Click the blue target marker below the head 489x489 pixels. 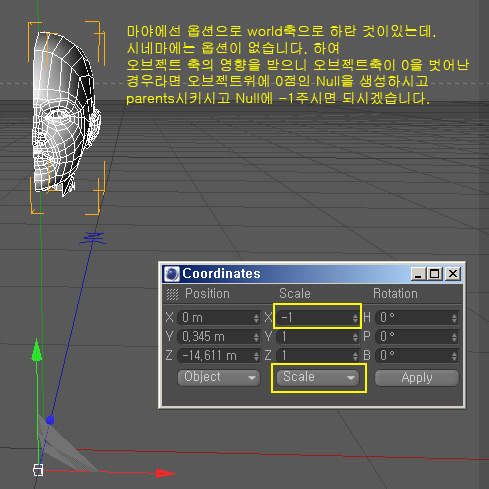coord(93,238)
